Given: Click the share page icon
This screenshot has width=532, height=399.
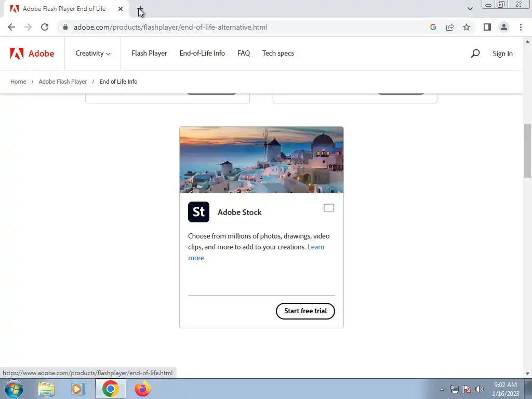Looking at the screenshot, I should coord(450,27).
